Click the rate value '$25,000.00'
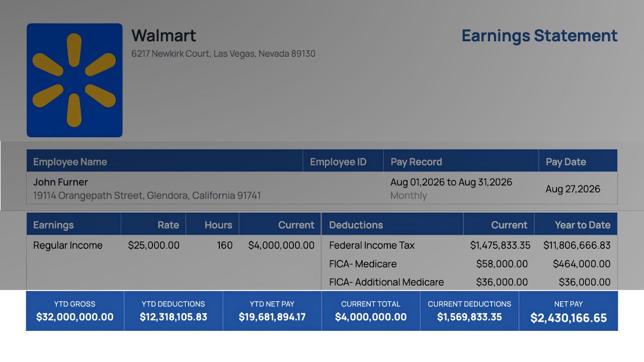Viewport: 644px width, 362px height. click(x=153, y=245)
